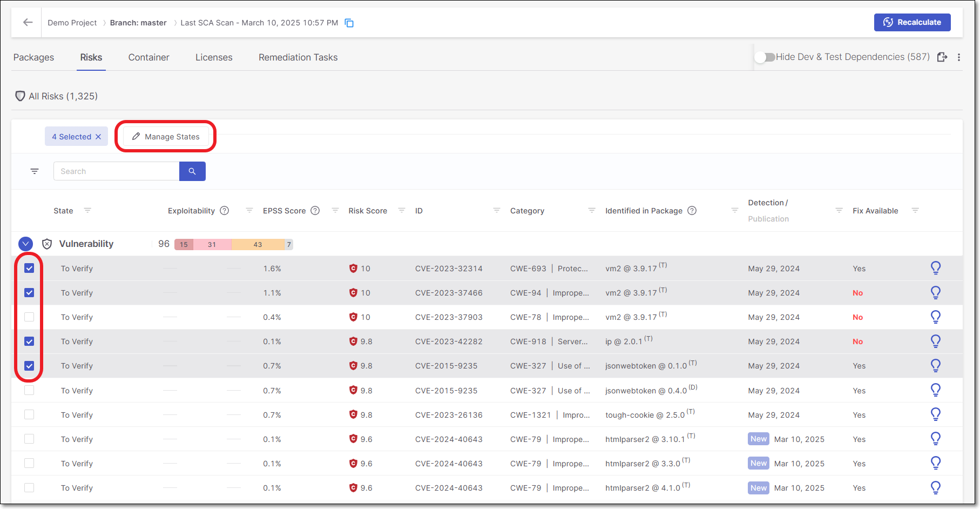Check the htmlparser2 @ 3.3.0 row checkbox
Viewport: 980px width, 509px height.
tap(29, 463)
